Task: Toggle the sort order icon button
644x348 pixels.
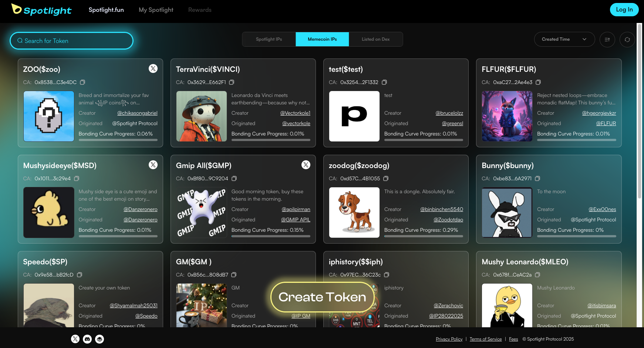Action: [607, 39]
